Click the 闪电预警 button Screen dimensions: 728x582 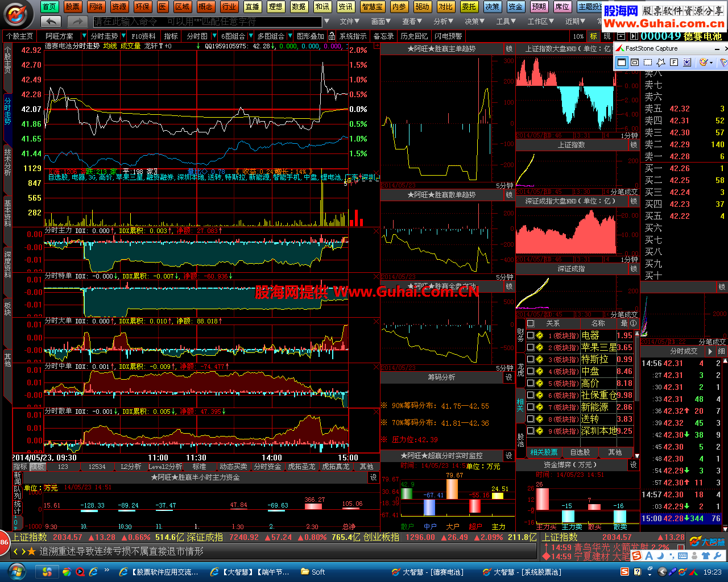pyautogui.click(x=448, y=36)
